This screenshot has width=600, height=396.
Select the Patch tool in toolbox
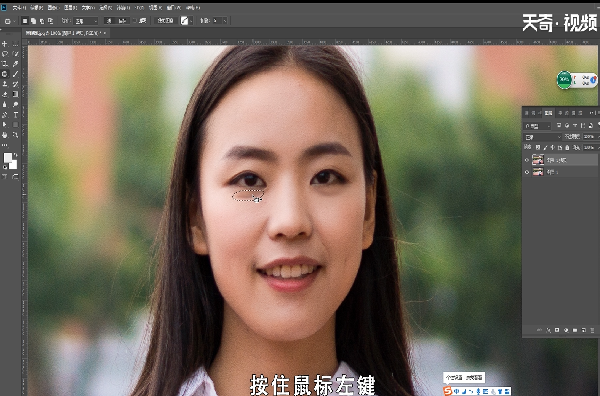pyautogui.click(x=5, y=74)
